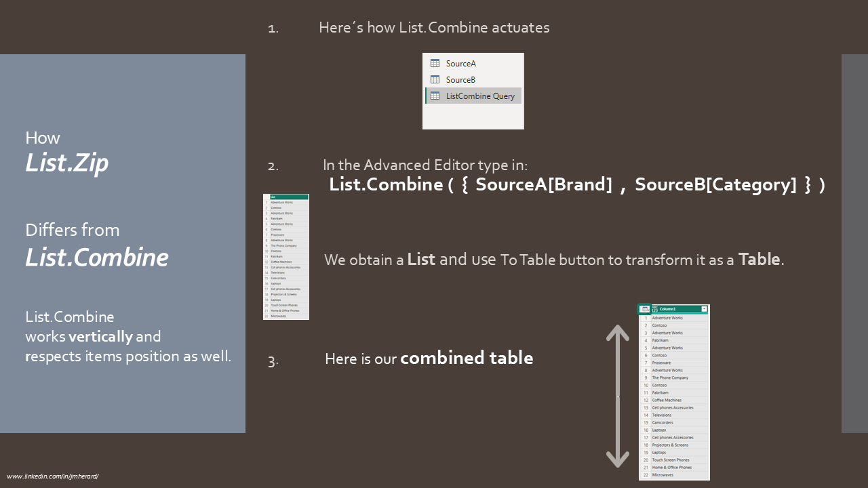Select the ListCombine Query entry
Screen dimensions: 868x488
[480, 96]
